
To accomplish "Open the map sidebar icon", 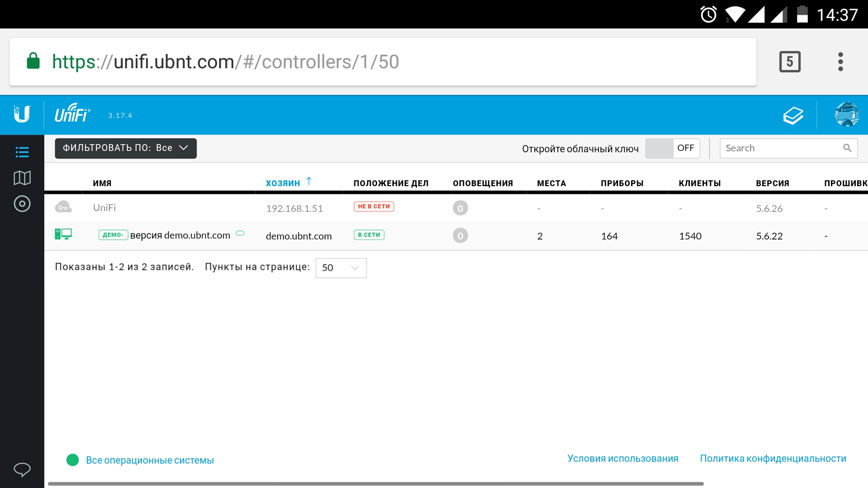I will coord(22,178).
